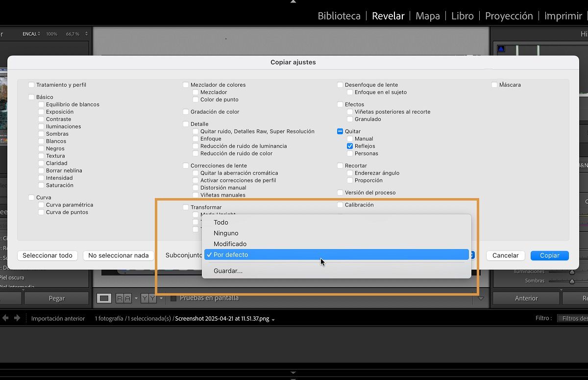Click the top panel reveal triangle
Viewport: 588px width, 380px height.
[x=293, y=2]
